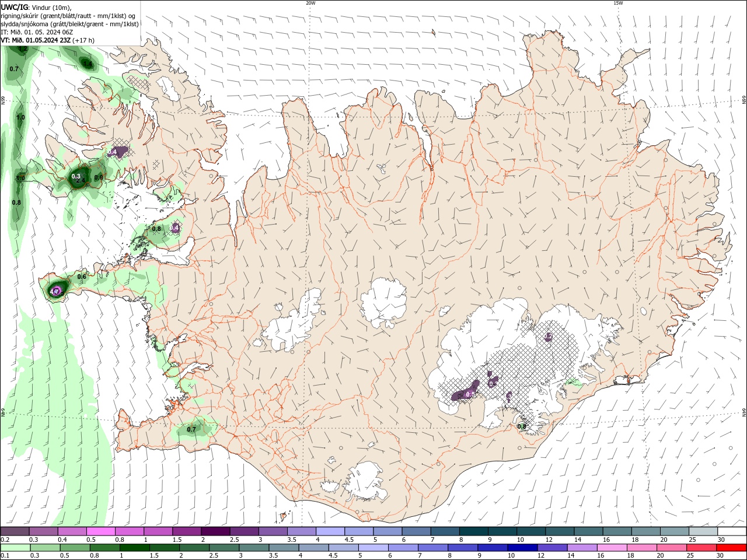Click the 20W longitude label
The height and width of the screenshot is (560, 747).
pos(310,3)
